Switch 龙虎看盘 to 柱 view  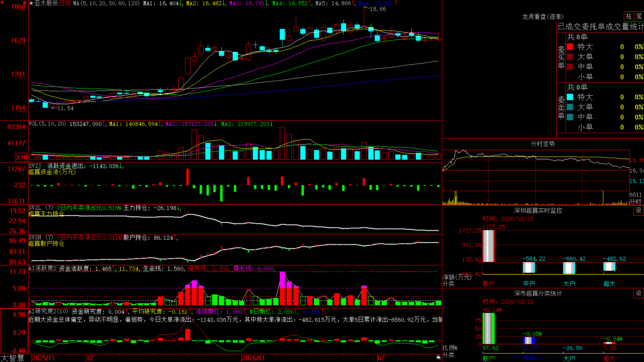tap(629, 16)
